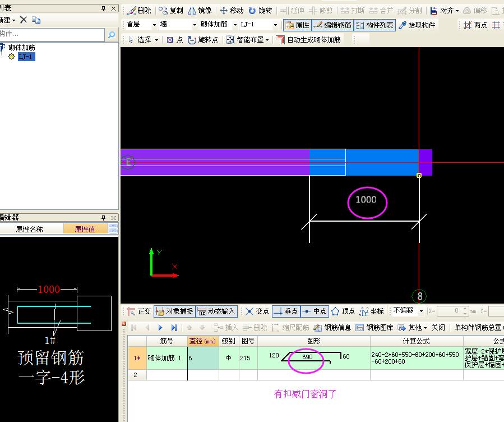Screen dimensions: 504x422
Task: Open the Other (其他) dropdown menu
Action: [x=411, y=327]
